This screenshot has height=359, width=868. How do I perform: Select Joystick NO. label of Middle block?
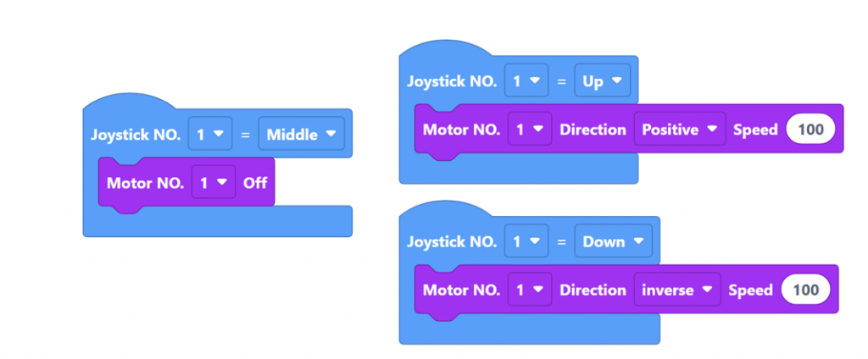click(x=136, y=134)
